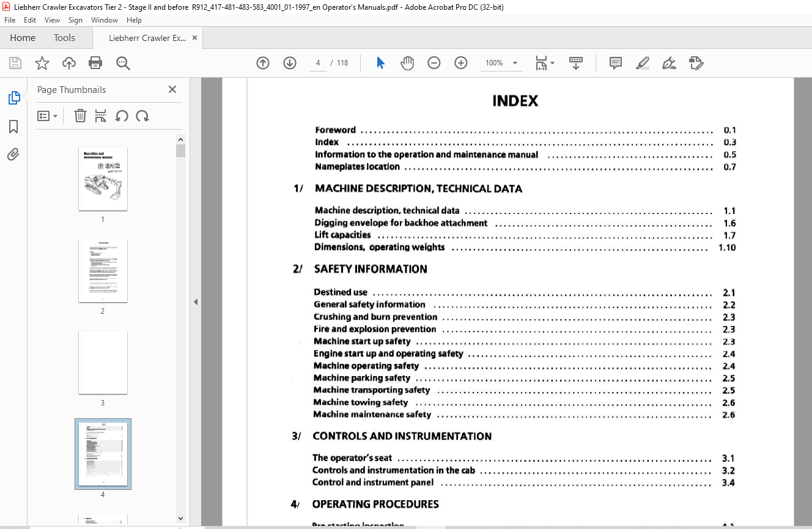Open the View menu

tap(52, 20)
